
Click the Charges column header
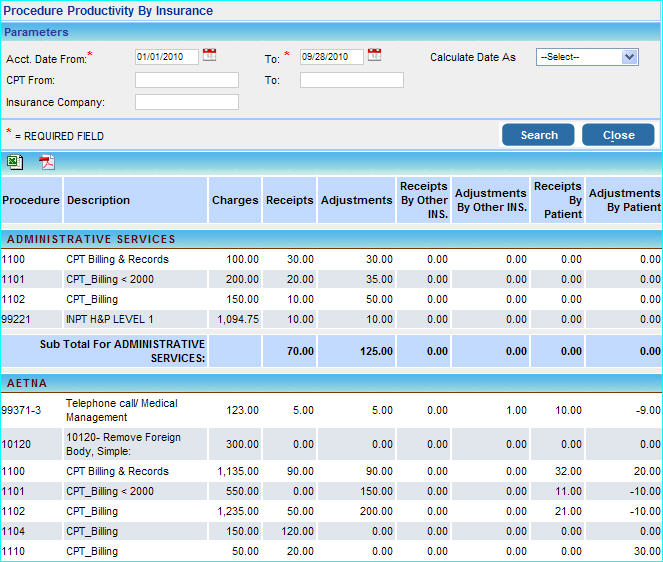click(235, 200)
